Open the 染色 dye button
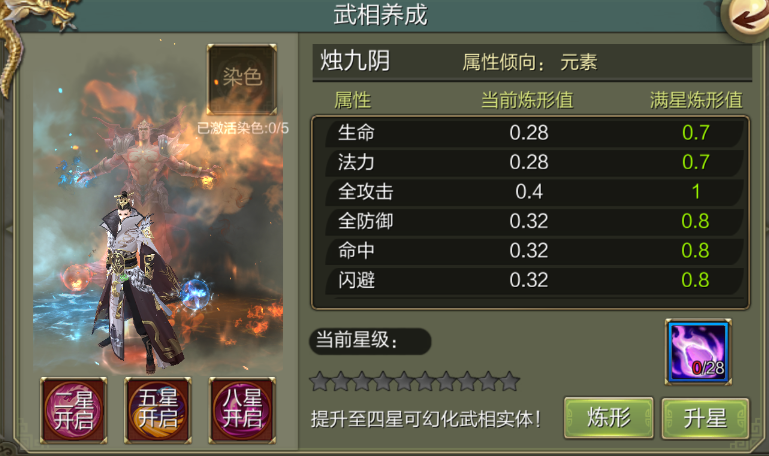The image size is (769, 456). 242,79
